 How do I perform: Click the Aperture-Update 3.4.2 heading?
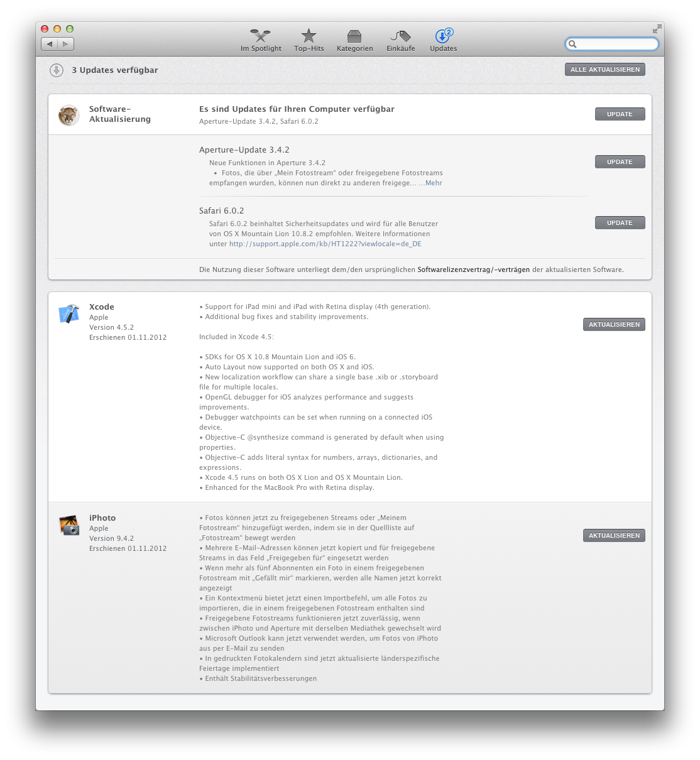point(244,150)
